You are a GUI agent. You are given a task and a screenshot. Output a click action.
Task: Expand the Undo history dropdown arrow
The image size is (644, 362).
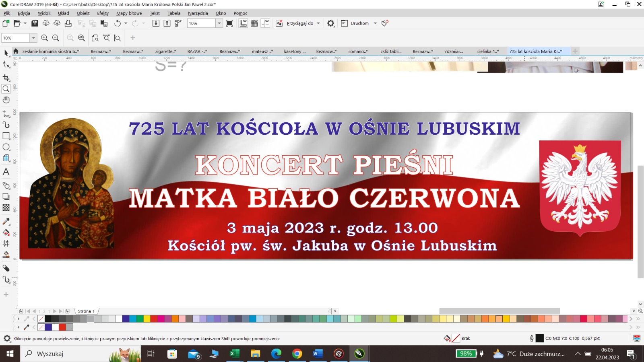126,23
